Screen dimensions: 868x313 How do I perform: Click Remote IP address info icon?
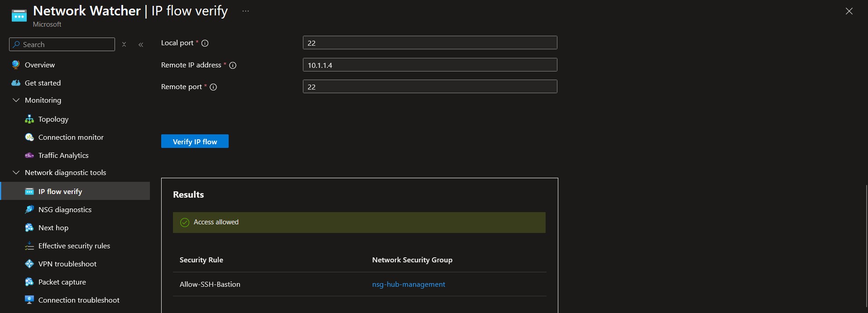[233, 66]
